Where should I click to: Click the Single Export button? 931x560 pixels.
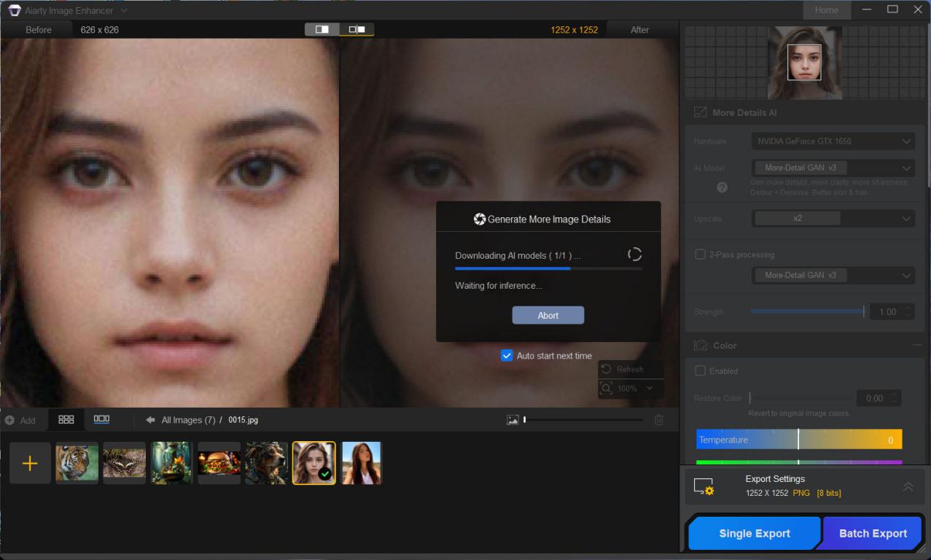click(x=754, y=534)
